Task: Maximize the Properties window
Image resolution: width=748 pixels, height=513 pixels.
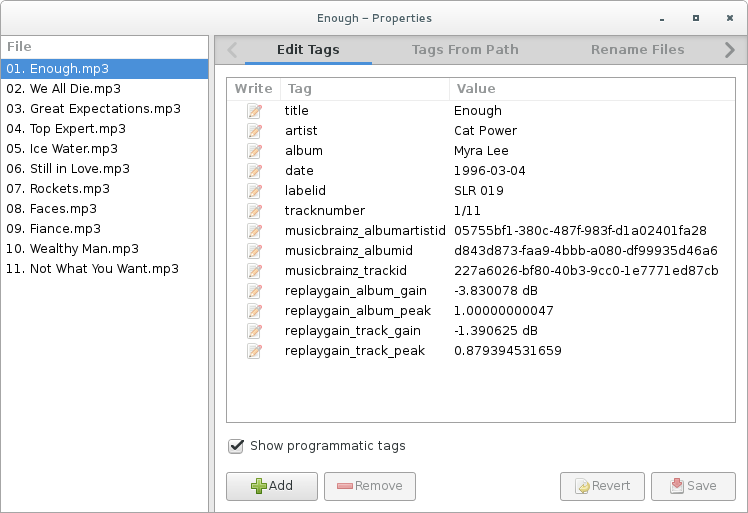Action: 695,18
